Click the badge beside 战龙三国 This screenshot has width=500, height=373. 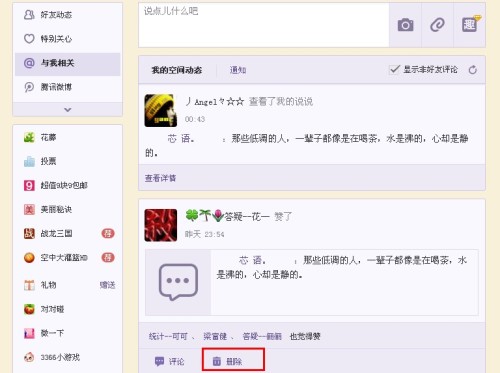pos(108,233)
